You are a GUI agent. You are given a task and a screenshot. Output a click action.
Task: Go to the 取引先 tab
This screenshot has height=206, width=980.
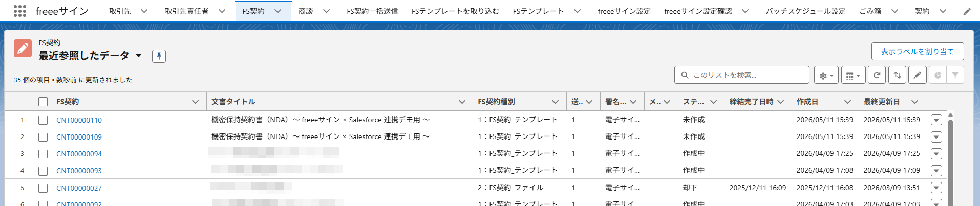(x=120, y=11)
